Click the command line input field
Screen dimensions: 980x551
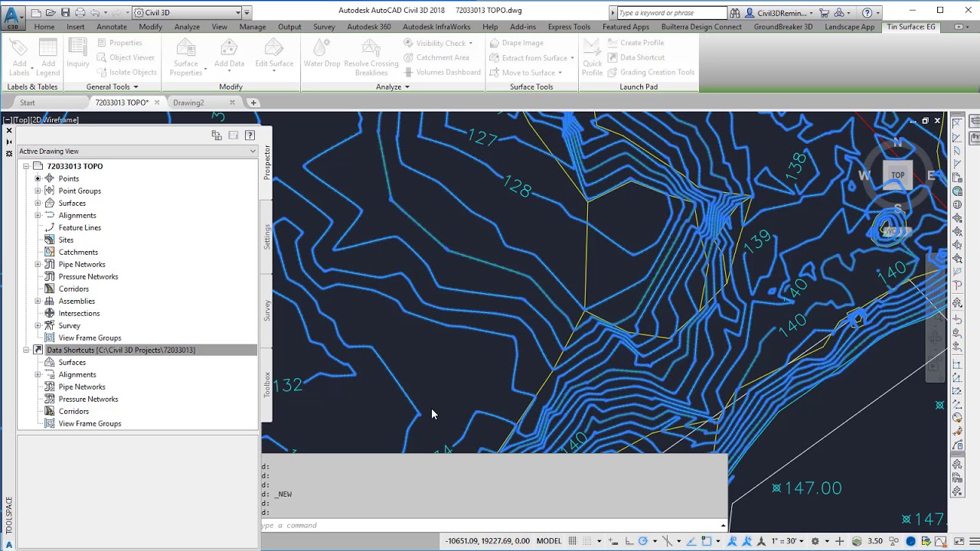click(490, 525)
